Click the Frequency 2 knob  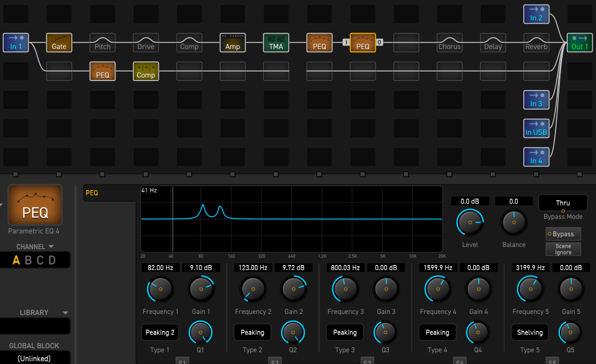click(x=253, y=289)
